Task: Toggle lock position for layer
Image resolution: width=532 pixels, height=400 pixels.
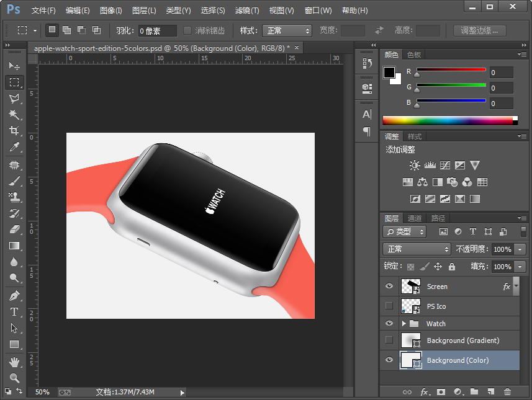Action: [x=438, y=267]
